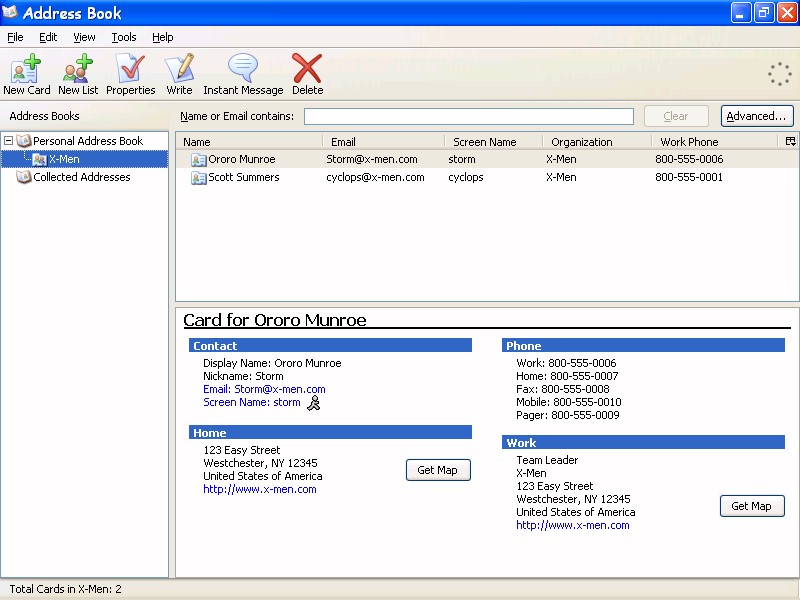
Task: Sort by the Screen Name column header
Action: coord(493,141)
